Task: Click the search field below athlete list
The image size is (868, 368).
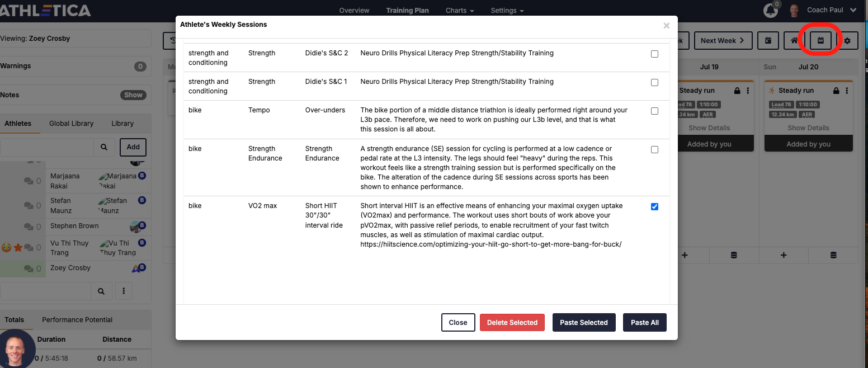Action: 45,291
